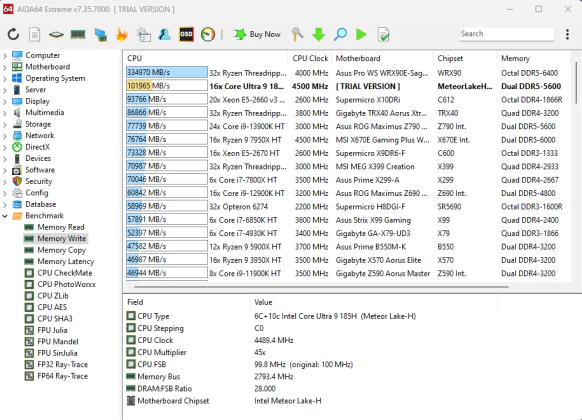
Task: Expand the Server tree node
Action: [x=5, y=90]
